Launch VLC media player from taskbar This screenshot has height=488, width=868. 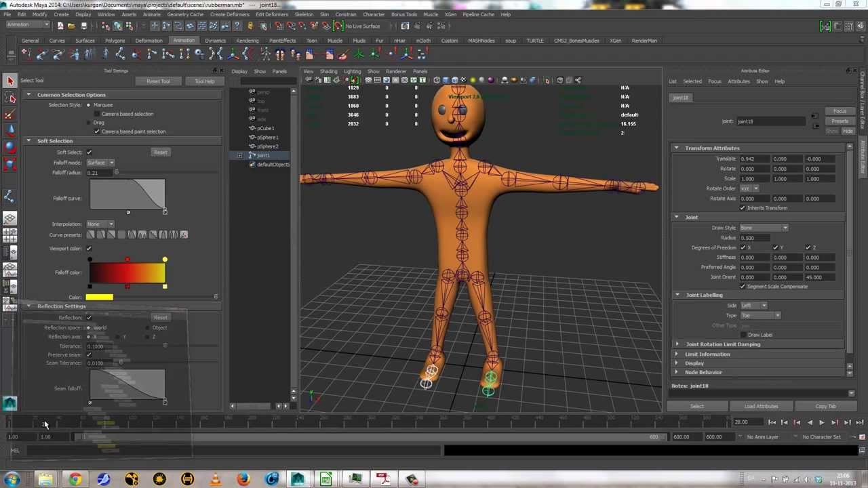pos(215,479)
